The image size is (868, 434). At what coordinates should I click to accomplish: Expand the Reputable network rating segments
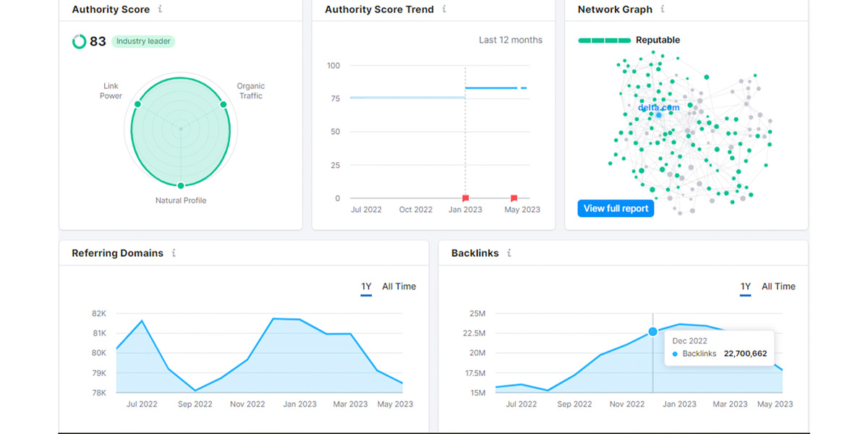[x=604, y=40]
